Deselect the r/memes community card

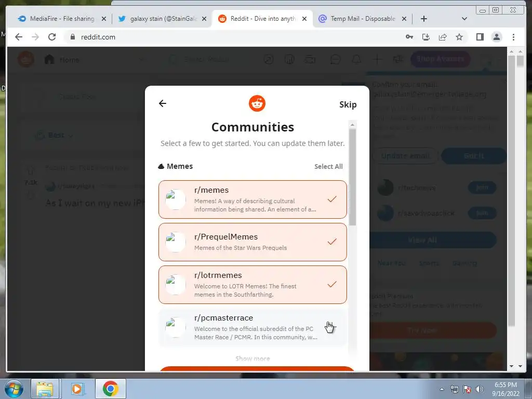(x=252, y=199)
